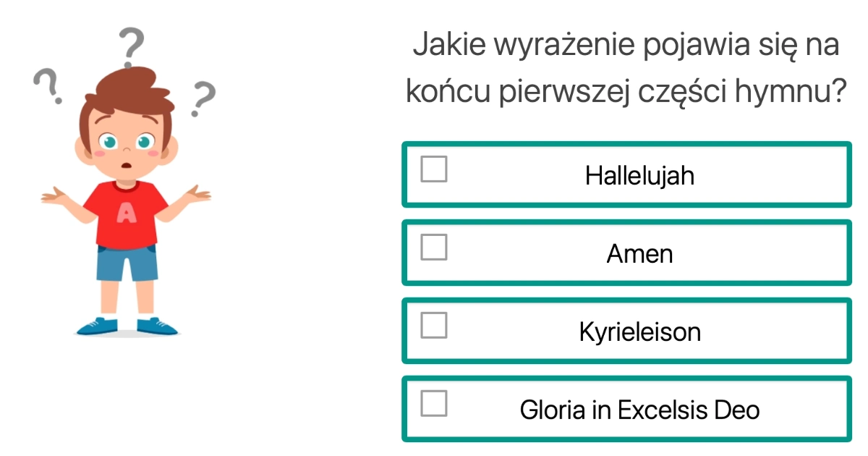Select the Kyrieleison answer option
The image size is (868, 456).
pos(626,331)
